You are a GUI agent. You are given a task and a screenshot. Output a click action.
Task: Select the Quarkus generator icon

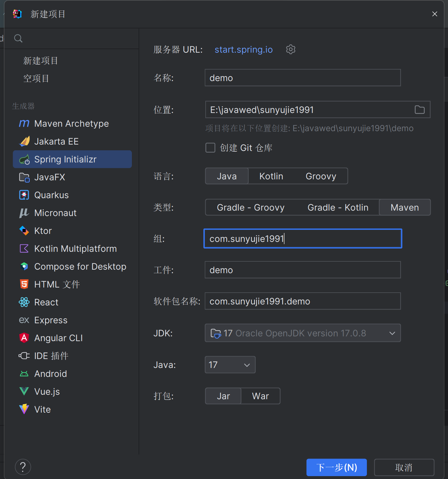click(x=24, y=195)
